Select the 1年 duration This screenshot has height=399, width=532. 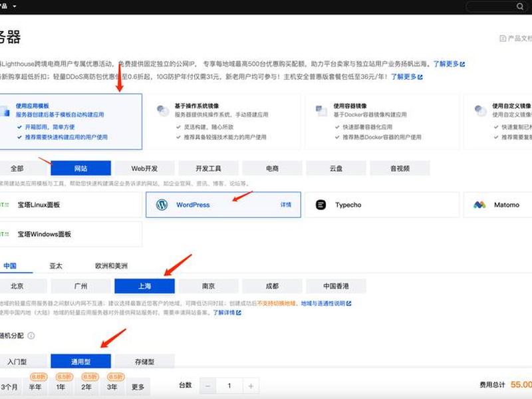(x=61, y=387)
